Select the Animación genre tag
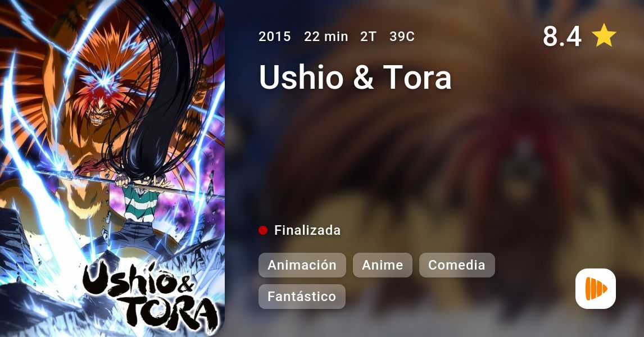 click(x=302, y=265)
